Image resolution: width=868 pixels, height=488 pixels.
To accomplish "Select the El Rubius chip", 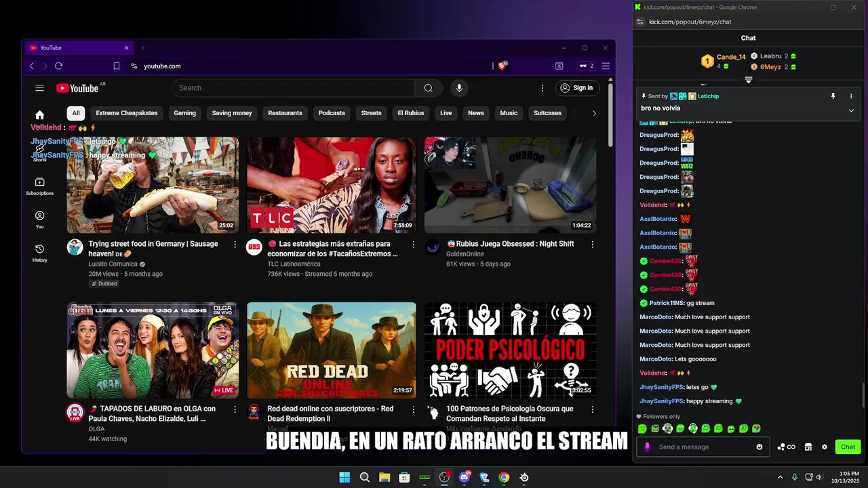I will pyautogui.click(x=411, y=113).
